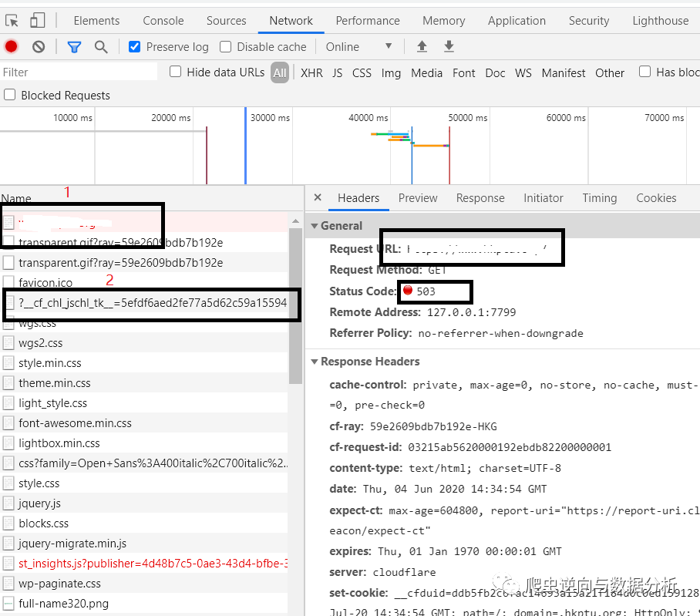The image size is (700, 616).
Task: Filter requests by Other
Action: [610, 72]
